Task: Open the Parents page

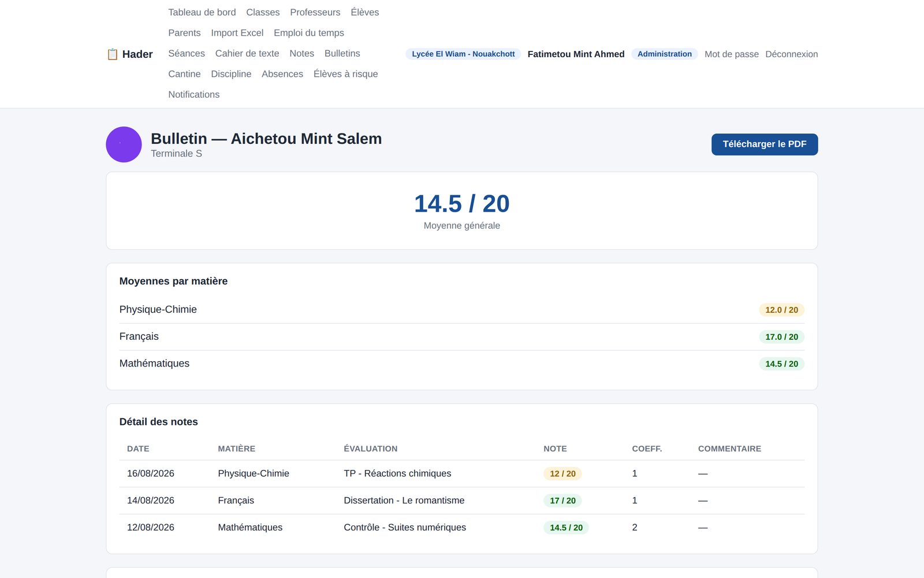Action: click(x=184, y=33)
